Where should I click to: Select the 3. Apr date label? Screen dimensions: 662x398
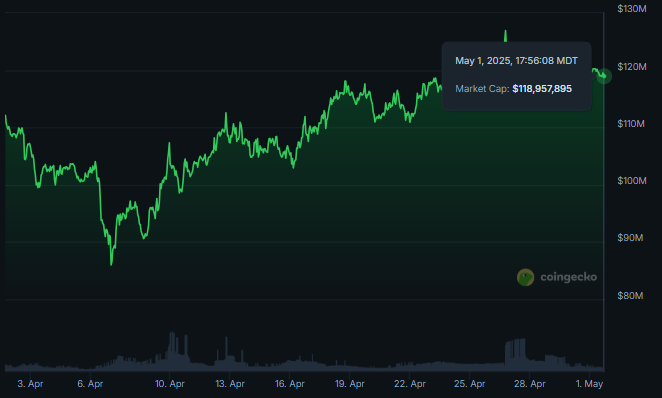pyautogui.click(x=30, y=384)
